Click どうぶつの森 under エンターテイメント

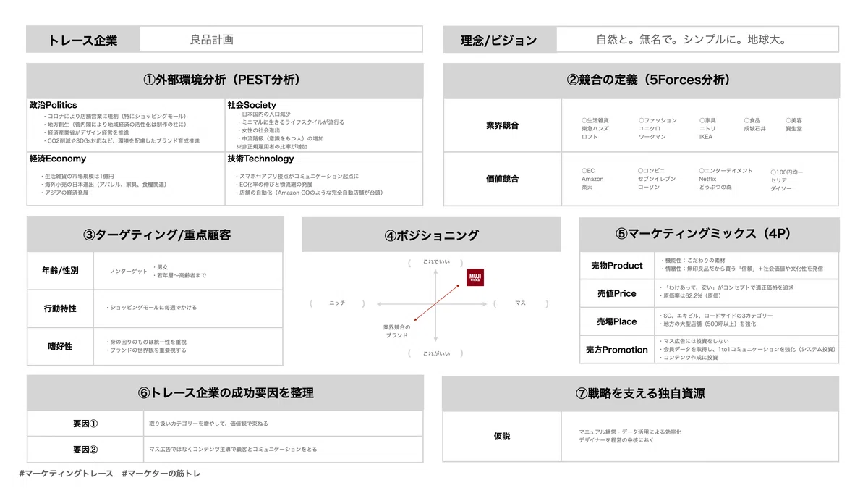pos(715,187)
